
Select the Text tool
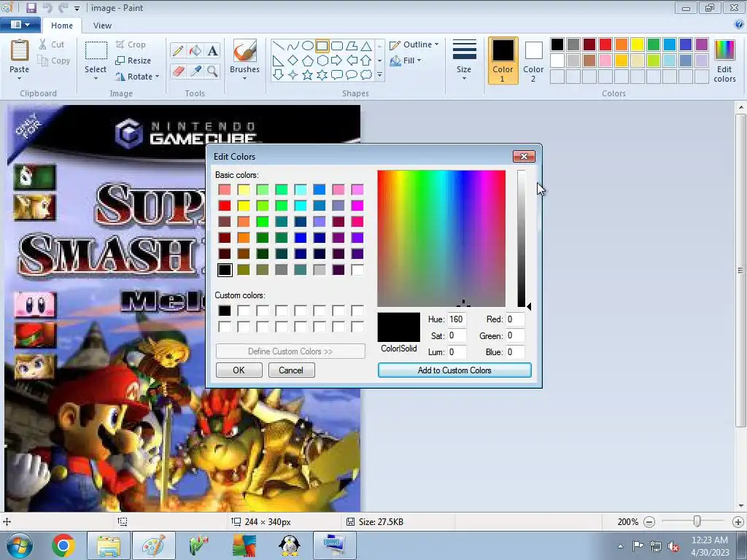pyautogui.click(x=212, y=50)
